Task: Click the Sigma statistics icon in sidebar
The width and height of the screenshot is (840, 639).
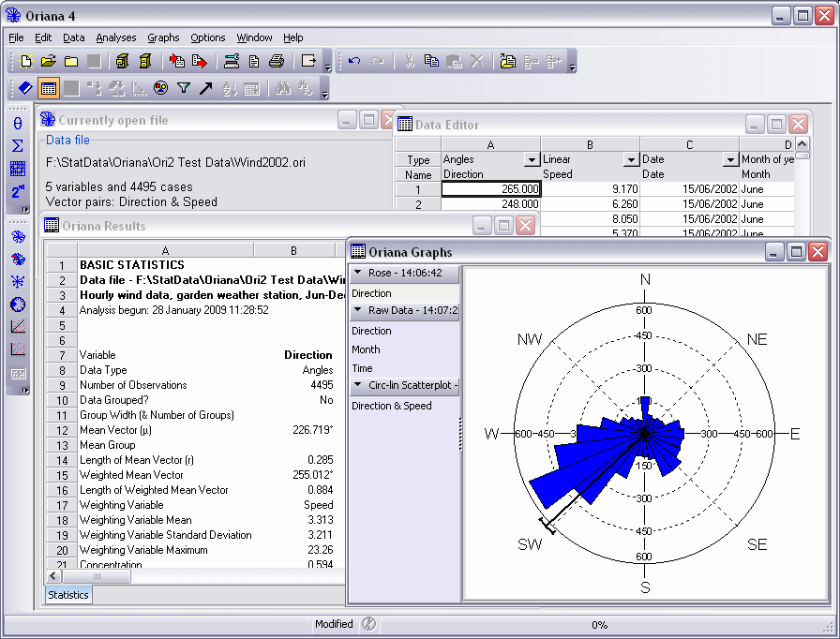Action: 18,146
